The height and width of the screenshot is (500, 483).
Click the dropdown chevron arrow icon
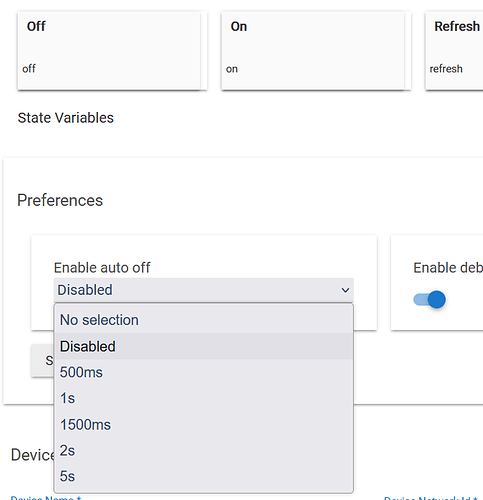[x=345, y=290]
